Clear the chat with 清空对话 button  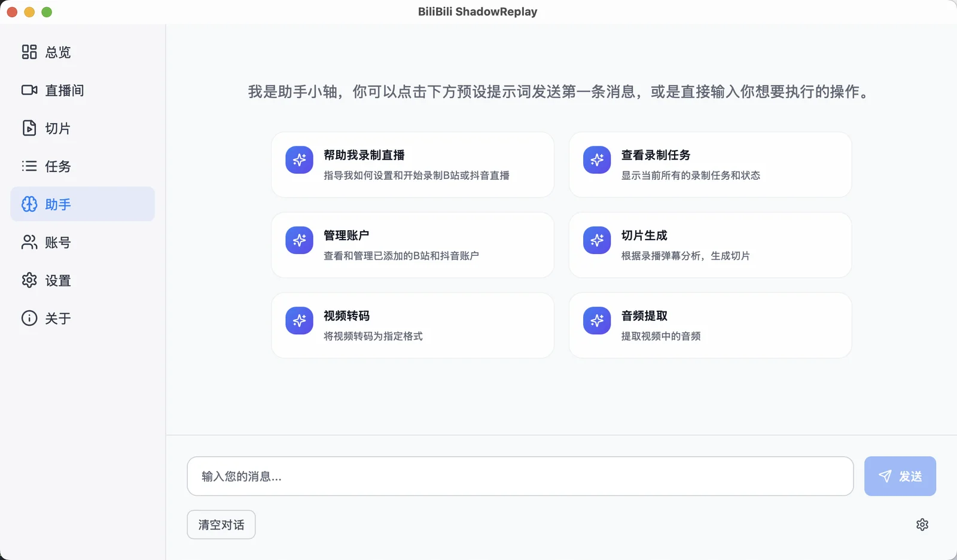click(x=221, y=525)
